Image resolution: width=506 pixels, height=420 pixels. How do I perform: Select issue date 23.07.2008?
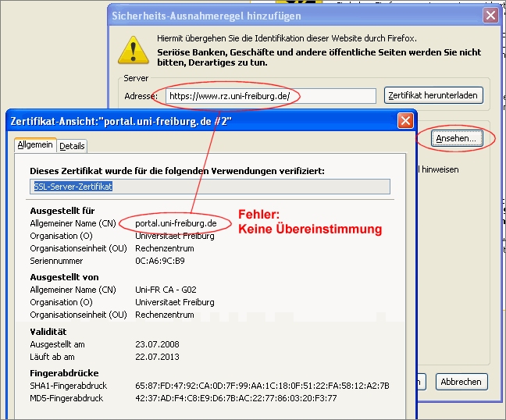click(x=157, y=344)
